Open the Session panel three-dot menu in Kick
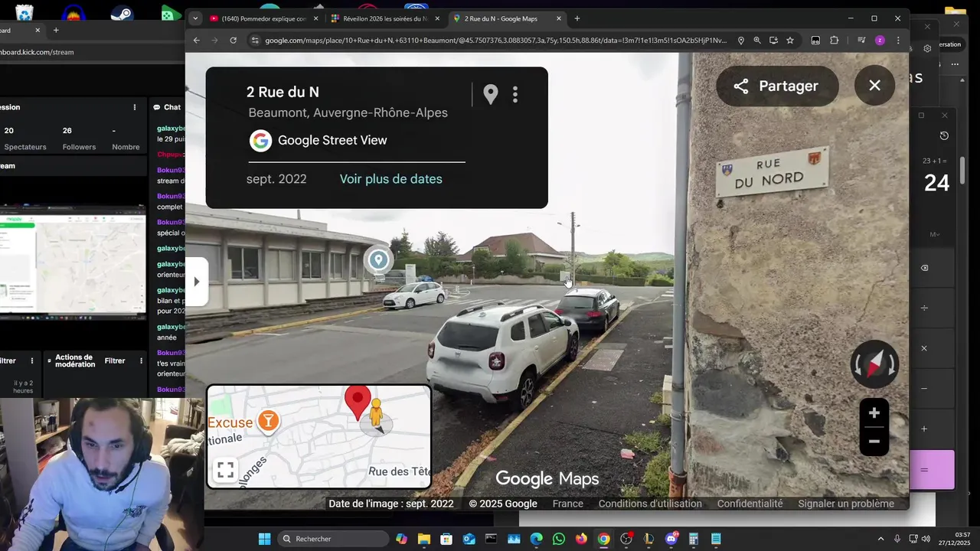This screenshot has width=980, height=551. 135,107
